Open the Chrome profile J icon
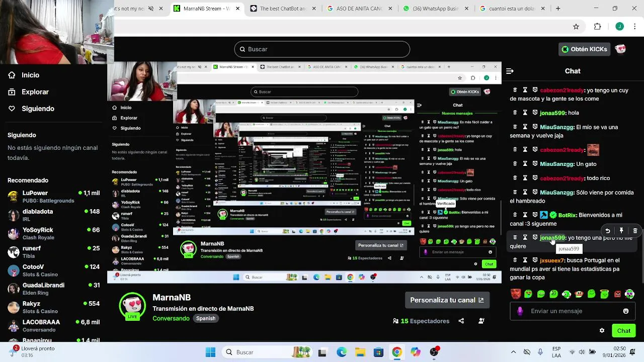The image size is (644, 362). pyautogui.click(x=620, y=27)
